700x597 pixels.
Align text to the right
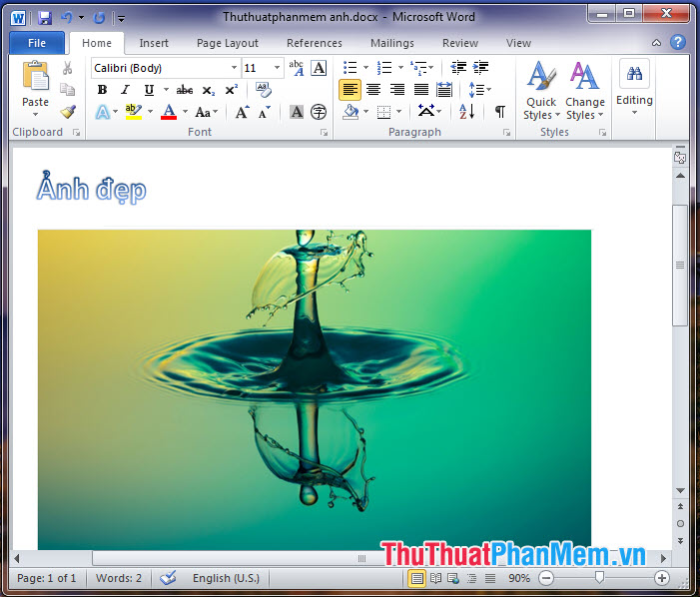pyautogui.click(x=397, y=90)
